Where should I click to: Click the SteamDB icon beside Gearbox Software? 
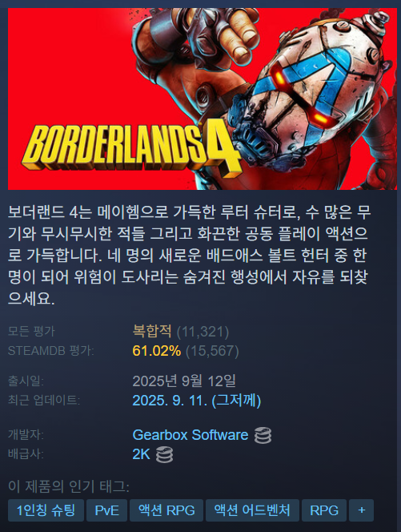coord(263,436)
